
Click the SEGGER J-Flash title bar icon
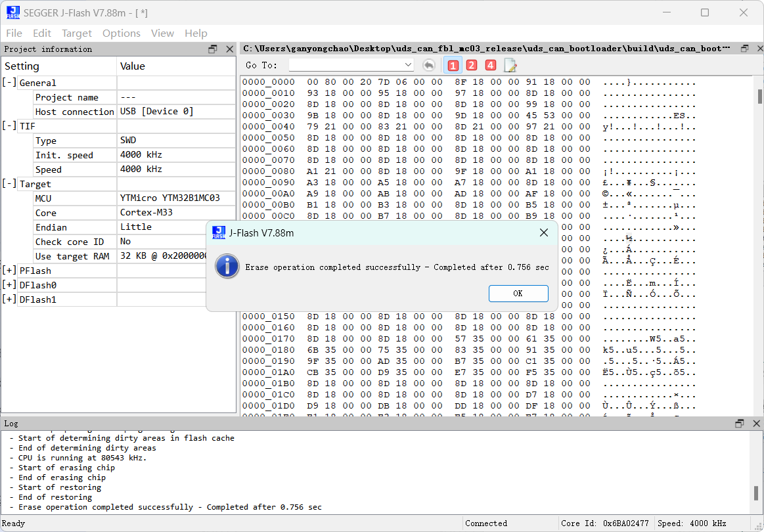13,12
